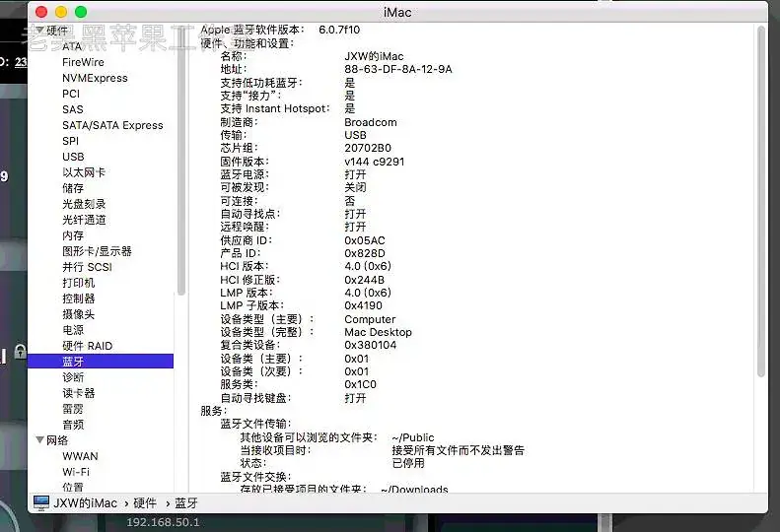Select 并行 SCSI in the sidebar

pyautogui.click(x=87, y=267)
